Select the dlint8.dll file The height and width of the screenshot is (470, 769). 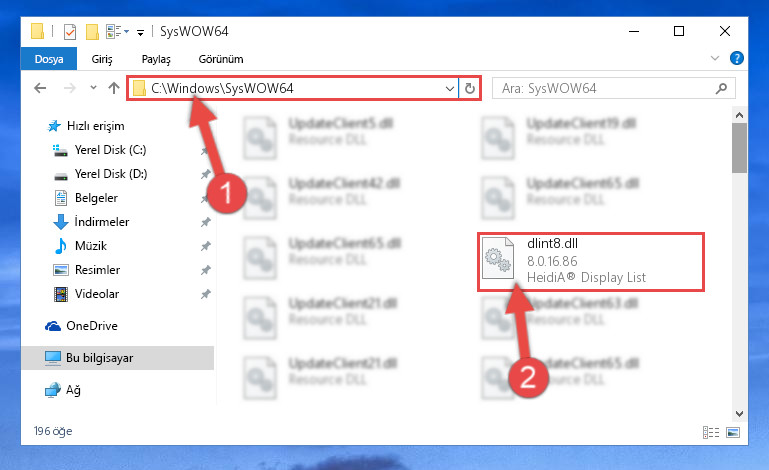(591, 262)
